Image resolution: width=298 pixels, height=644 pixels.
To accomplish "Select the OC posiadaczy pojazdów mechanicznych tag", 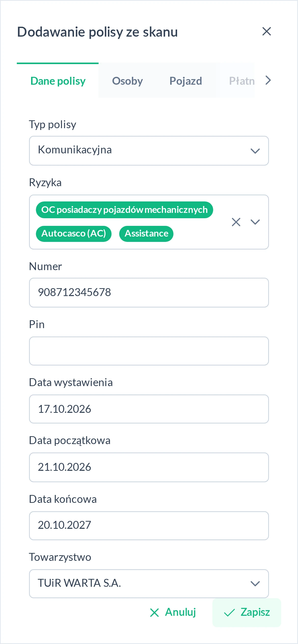I will [x=124, y=210].
